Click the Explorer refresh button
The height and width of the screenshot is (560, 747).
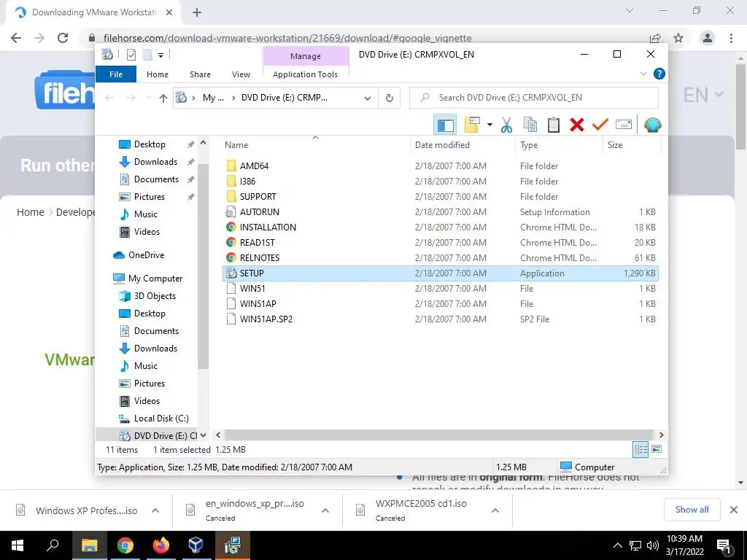pyautogui.click(x=390, y=98)
